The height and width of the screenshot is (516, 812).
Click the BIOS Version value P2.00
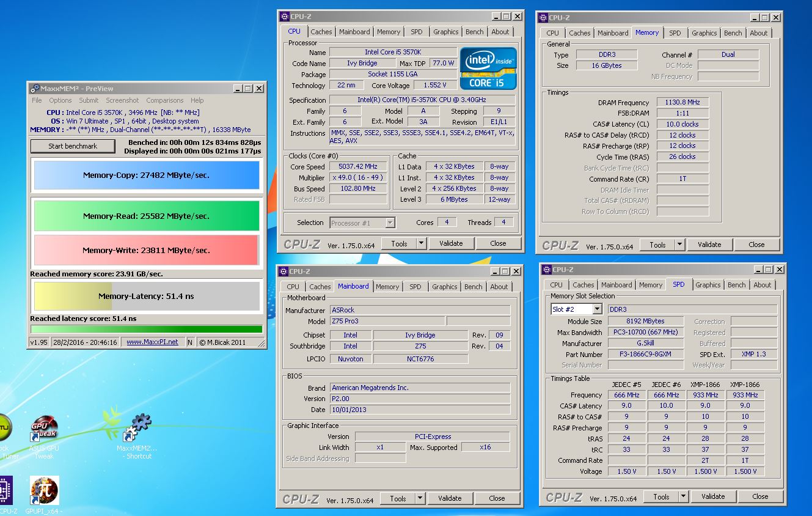click(x=420, y=399)
